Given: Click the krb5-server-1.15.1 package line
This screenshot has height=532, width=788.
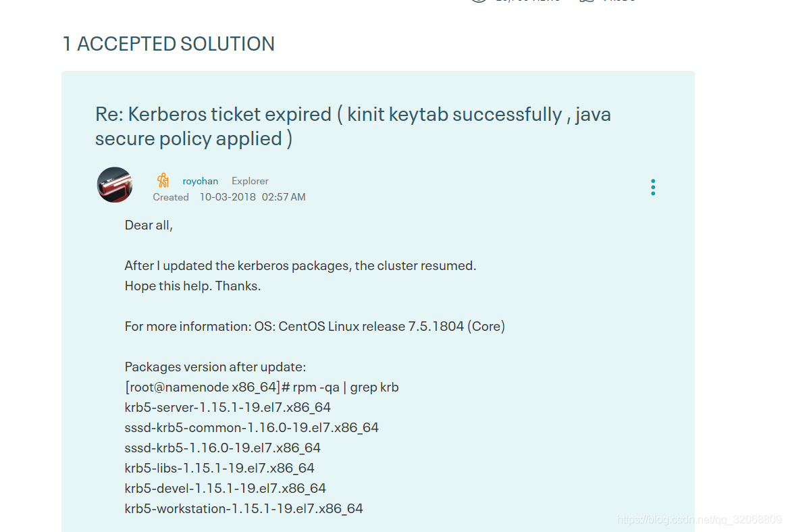Looking at the screenshot, I should coord(228,408).
